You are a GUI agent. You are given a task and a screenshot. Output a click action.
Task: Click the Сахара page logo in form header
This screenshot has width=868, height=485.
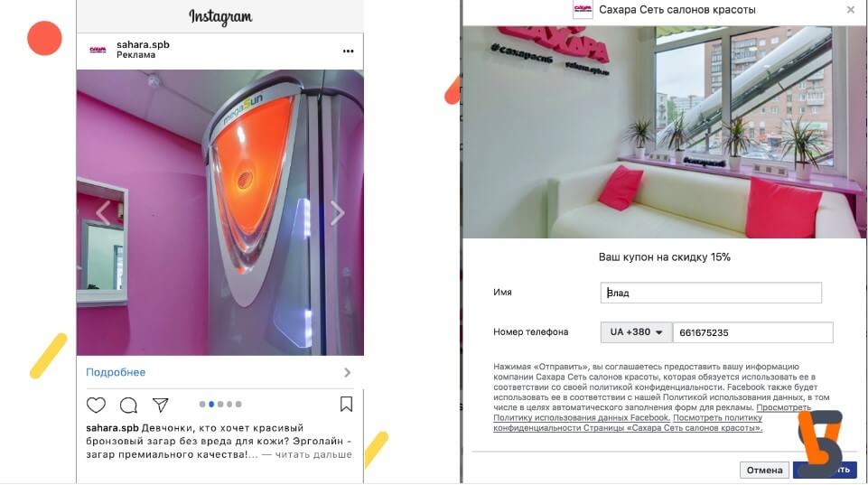583,9
